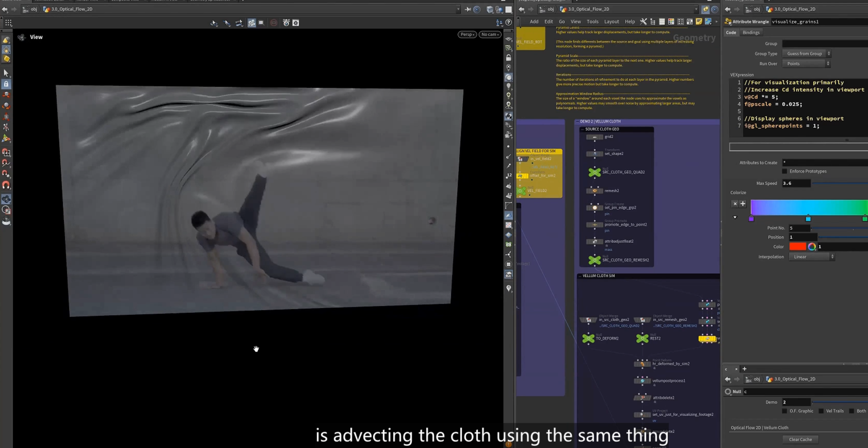Viewport: 868px width, 448px height.
Task: Click the Clear Cache button
Action: coord(800,439)
